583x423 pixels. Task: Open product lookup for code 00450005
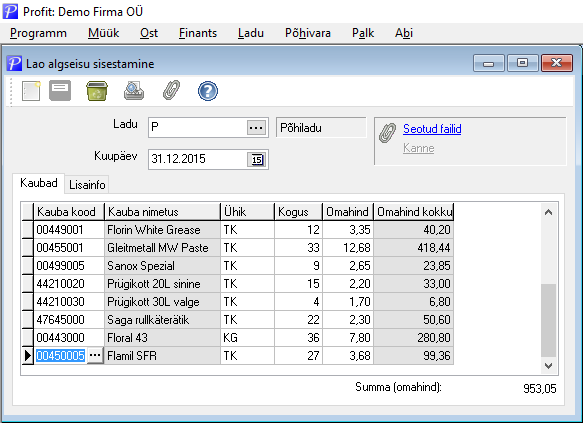tap(95, 356)
